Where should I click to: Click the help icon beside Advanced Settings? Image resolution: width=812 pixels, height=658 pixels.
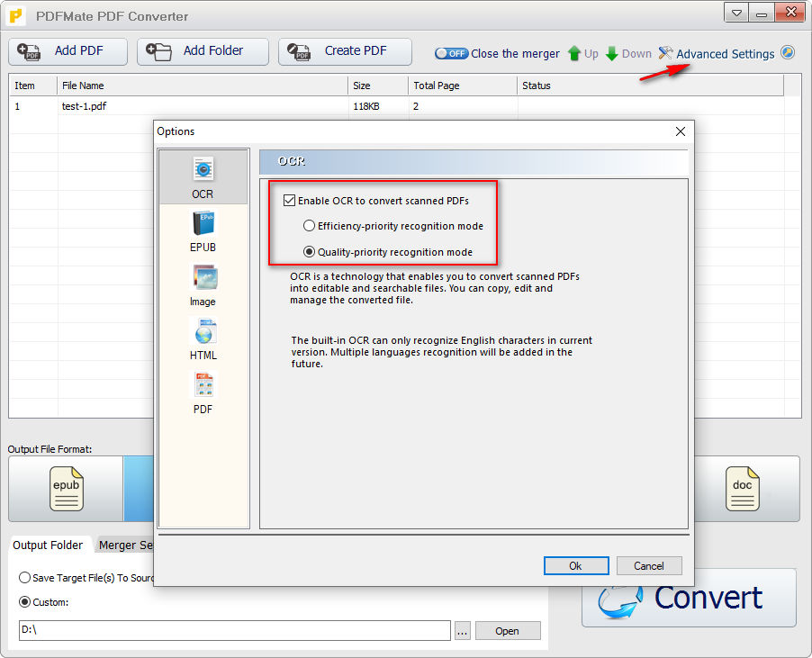tap(788, 52)
